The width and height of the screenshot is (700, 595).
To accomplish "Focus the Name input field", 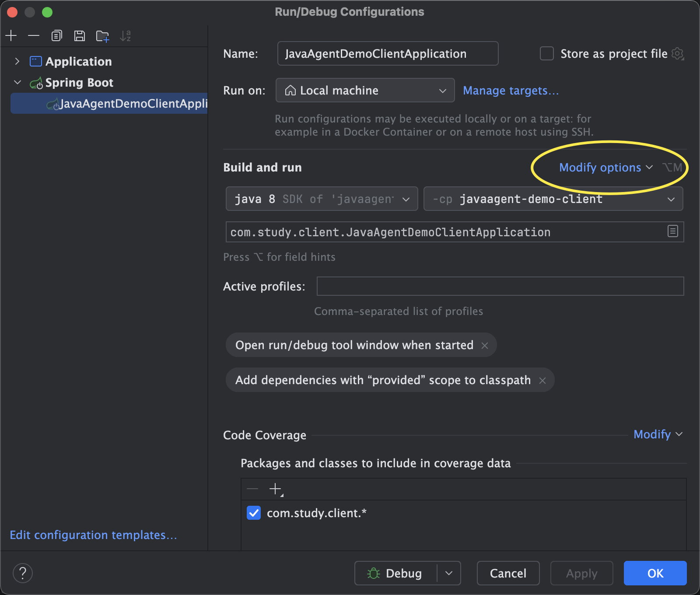I will (388, 53).
